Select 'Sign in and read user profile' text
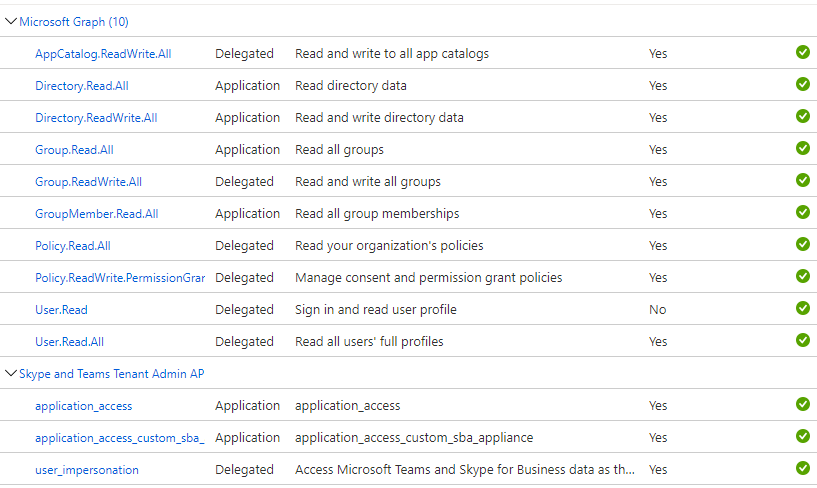The height and width of the screenshot is (488, 817). pyautogui.click(x=376, y=310)
